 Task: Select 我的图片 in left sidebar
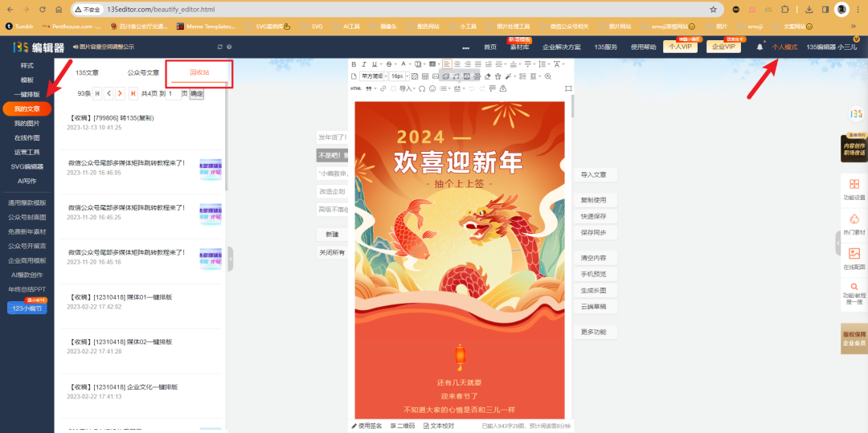pos(27,123)
